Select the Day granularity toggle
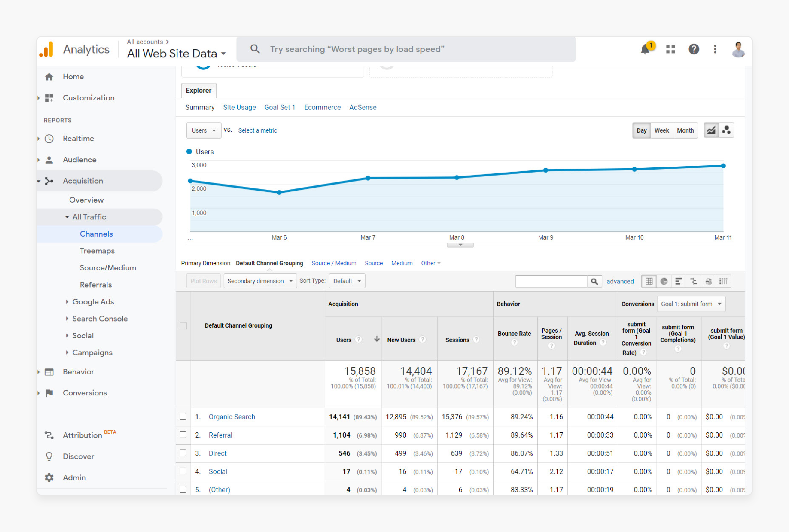789x532 pixels. 641,131
